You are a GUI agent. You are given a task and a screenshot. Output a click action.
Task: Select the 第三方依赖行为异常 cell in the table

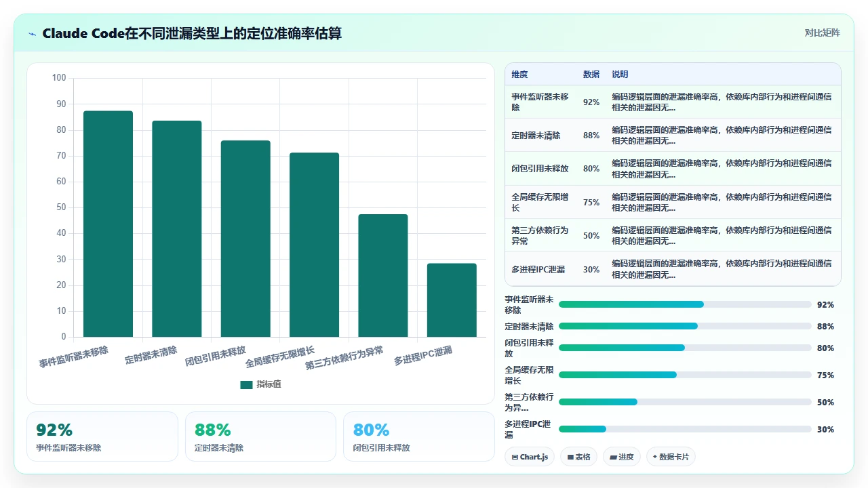(x=540, y=235)
